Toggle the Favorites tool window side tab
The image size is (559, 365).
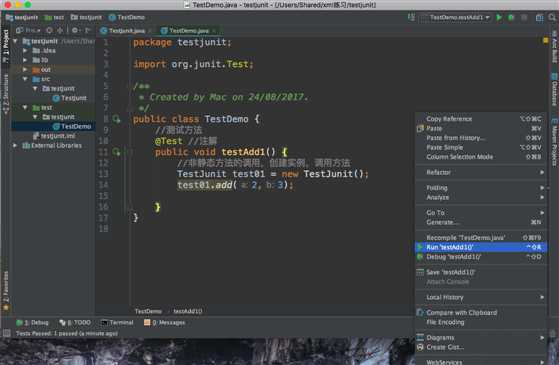click(x=5, y=291)
